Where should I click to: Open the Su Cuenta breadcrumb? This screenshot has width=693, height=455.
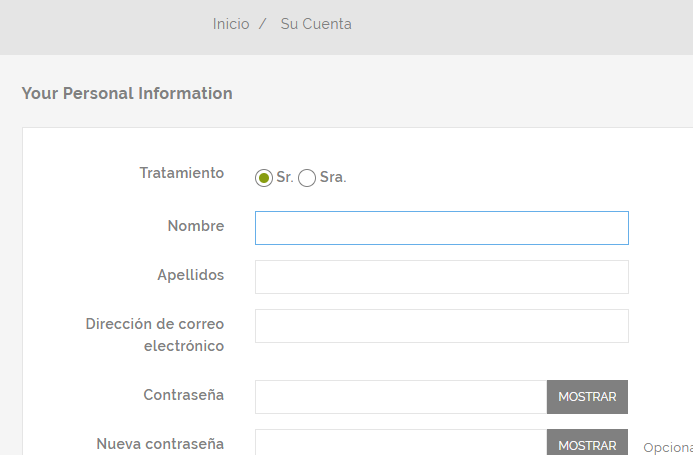tap(316, 24)
